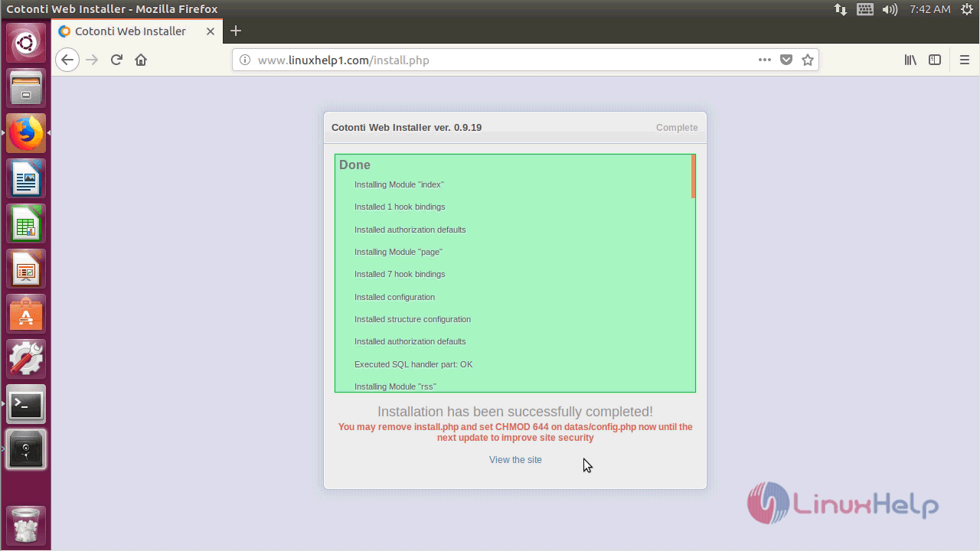Show site information for linuxhelp1.com
Image resolution: width=980 pixels, height=551 pixels.
coord(244,60)
